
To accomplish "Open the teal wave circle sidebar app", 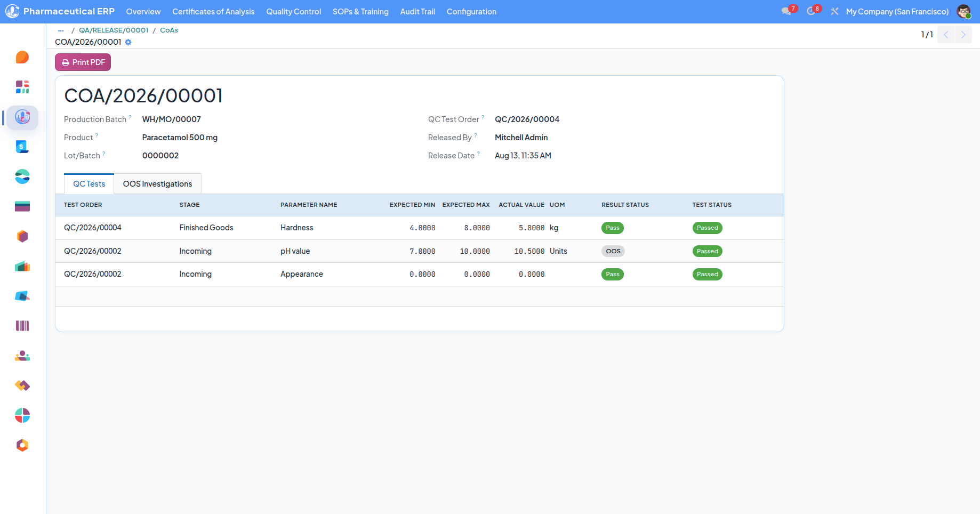I will pyautogui.click(x=22, y=176).
